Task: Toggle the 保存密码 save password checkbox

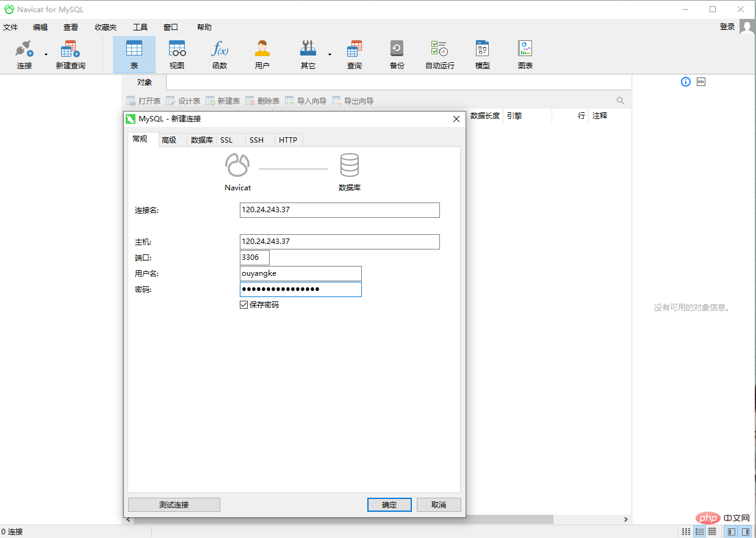Action: [244, 304]
